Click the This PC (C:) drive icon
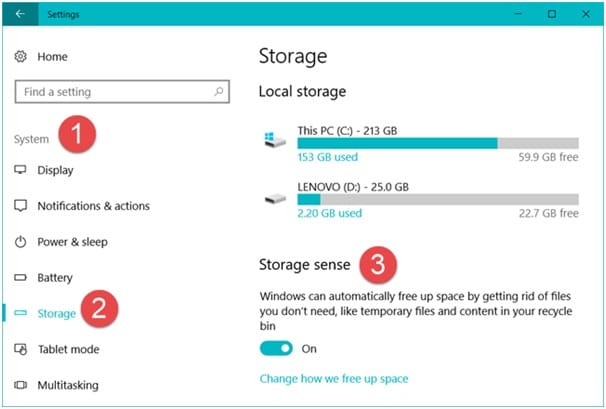 [275, 140]
